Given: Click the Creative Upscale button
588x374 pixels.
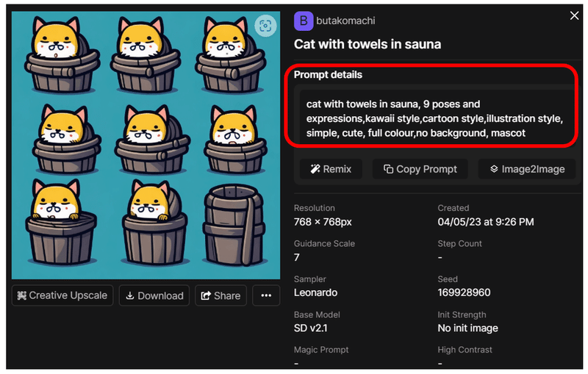Looking at the screenshot, I should [62, 295].
